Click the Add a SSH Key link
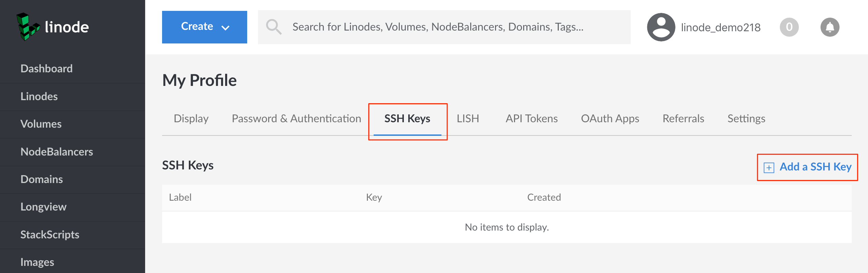Viewport: 868px width, 273px height. [x=815, y=167]
